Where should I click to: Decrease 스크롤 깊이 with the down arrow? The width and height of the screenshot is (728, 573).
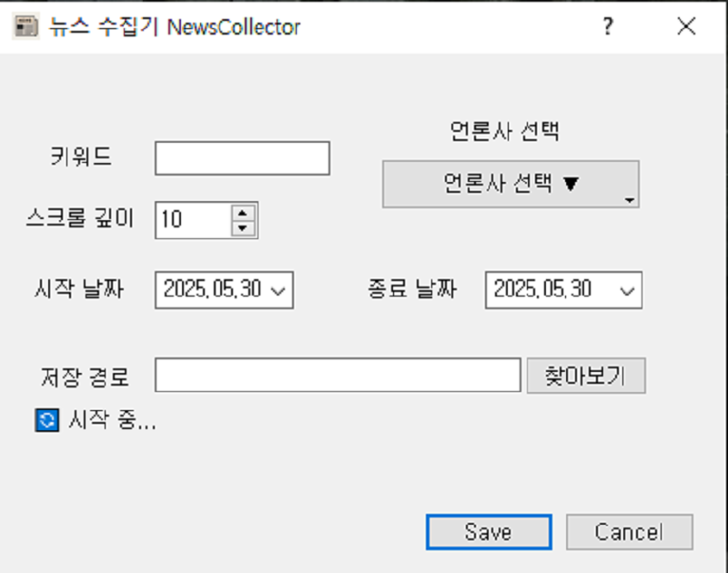242,227
